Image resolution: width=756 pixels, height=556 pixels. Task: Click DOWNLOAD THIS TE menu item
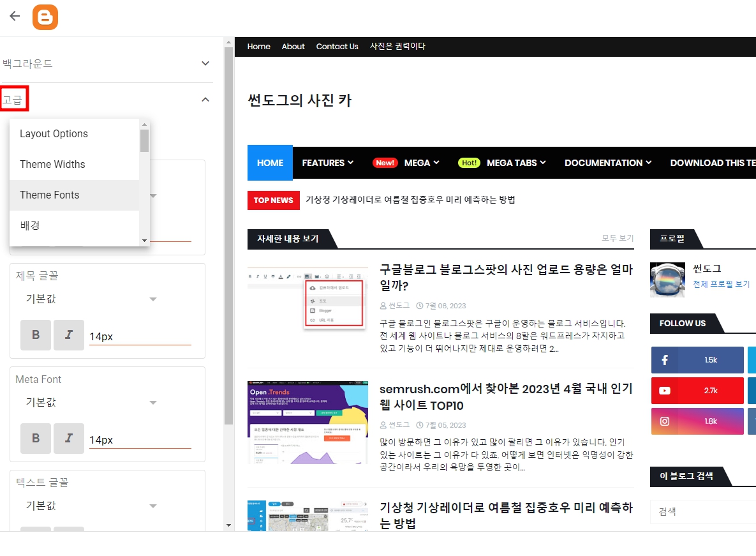pos(713,163)
